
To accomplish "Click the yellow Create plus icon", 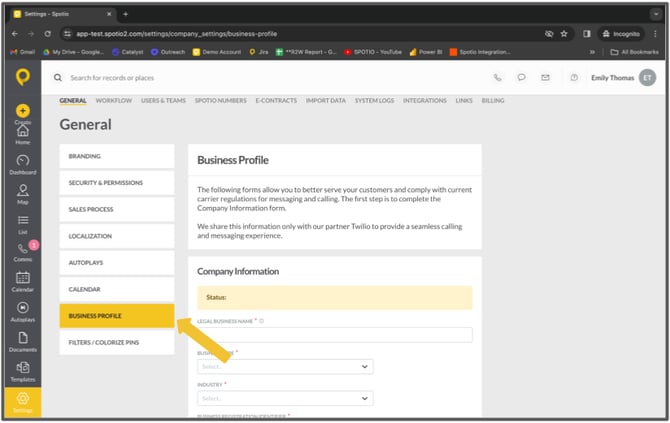I will pos(23,111).
